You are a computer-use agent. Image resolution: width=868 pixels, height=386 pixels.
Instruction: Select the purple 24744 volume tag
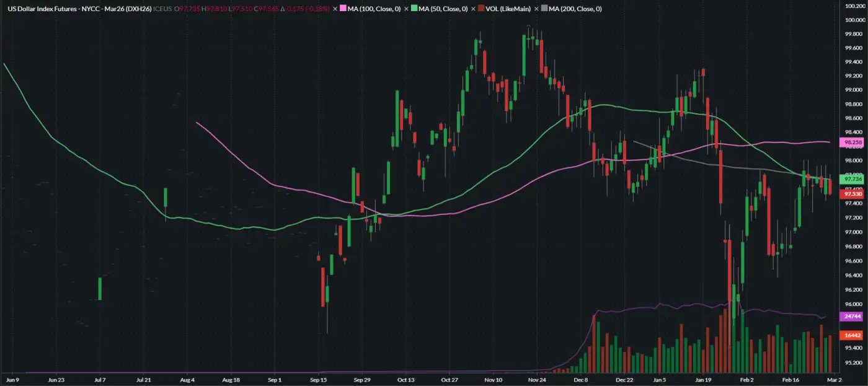[x=850, y=316]
